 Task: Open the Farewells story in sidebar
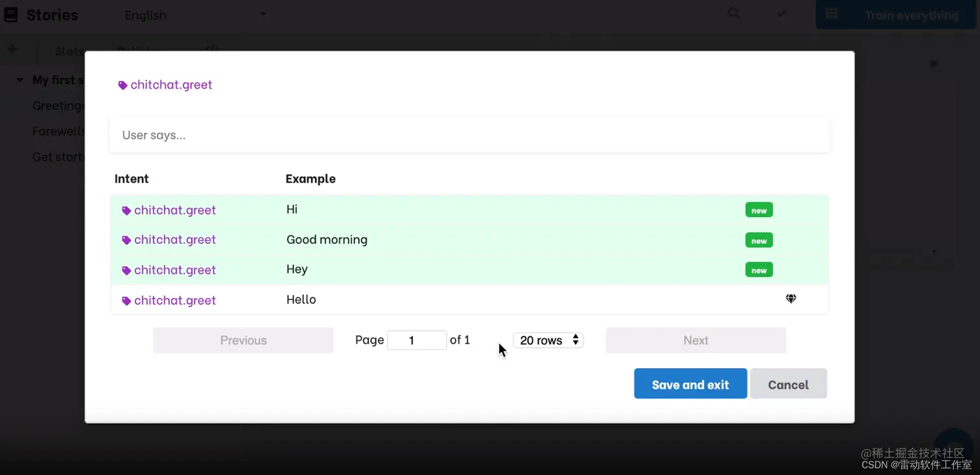coord(58,132)
